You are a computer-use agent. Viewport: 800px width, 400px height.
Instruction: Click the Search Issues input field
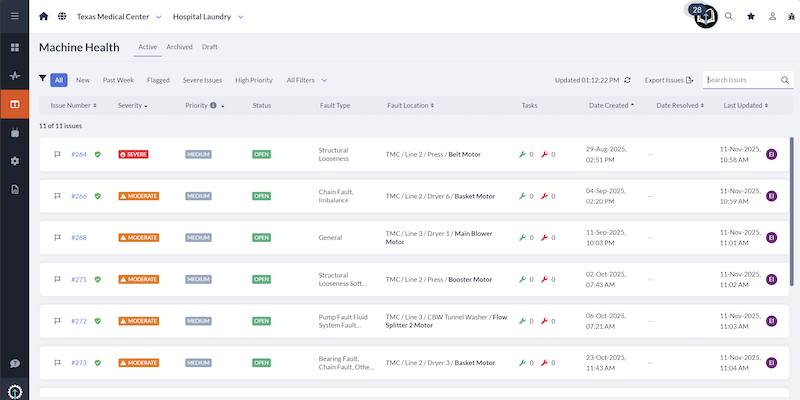coord(740,80)
